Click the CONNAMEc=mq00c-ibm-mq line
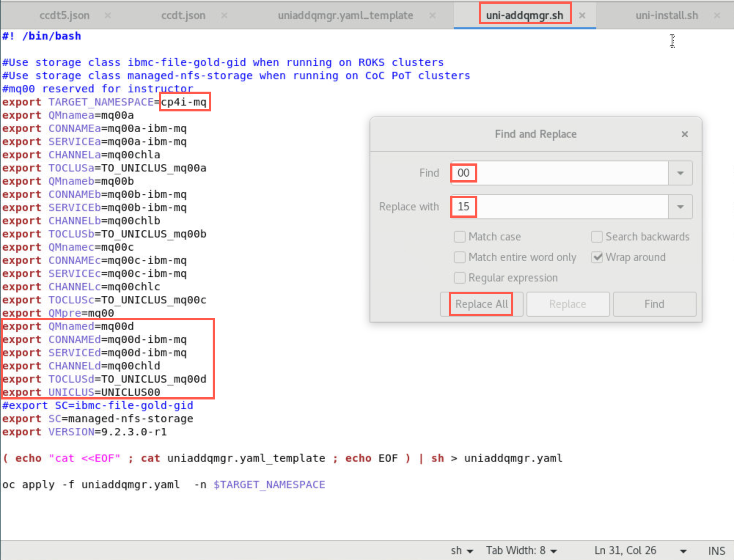Image resolution: width=734 pixels, height=560 pixels. tap(94, 260)
